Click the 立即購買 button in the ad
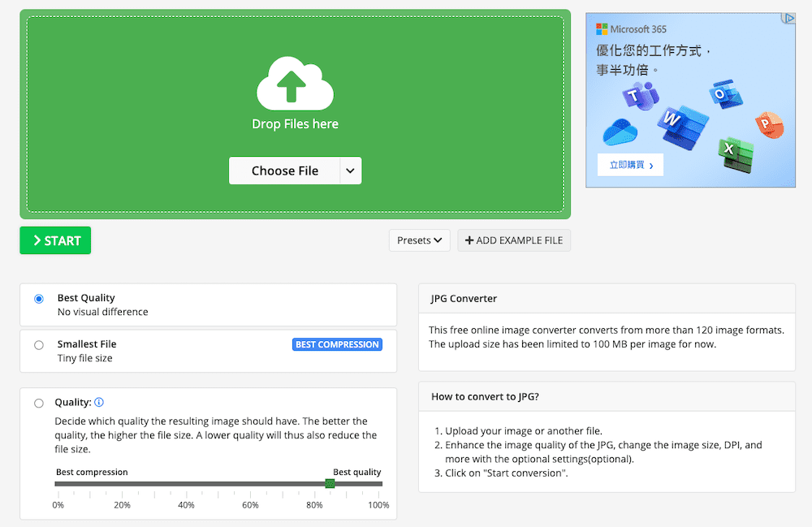The image size is (812, 527). tap(630, 165)
